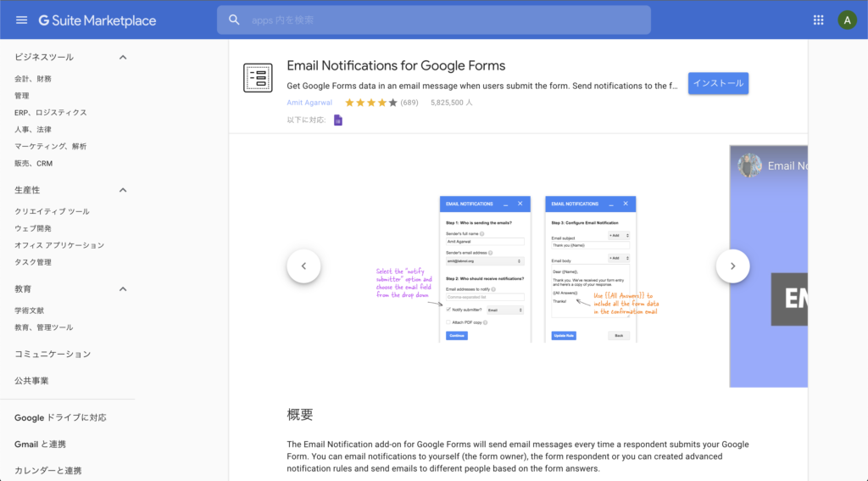
Task: Collapse the ビジネスツール section
Action: (x=123, y=57)
